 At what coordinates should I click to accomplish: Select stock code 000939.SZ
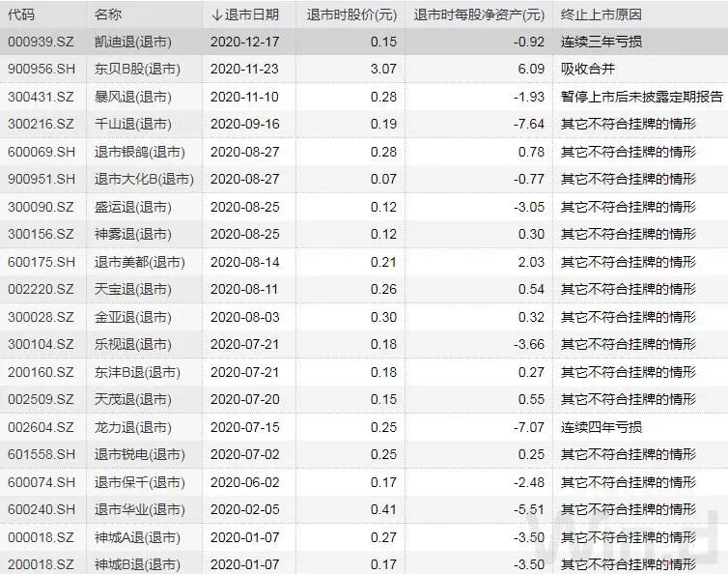click(x=41, y=42)
